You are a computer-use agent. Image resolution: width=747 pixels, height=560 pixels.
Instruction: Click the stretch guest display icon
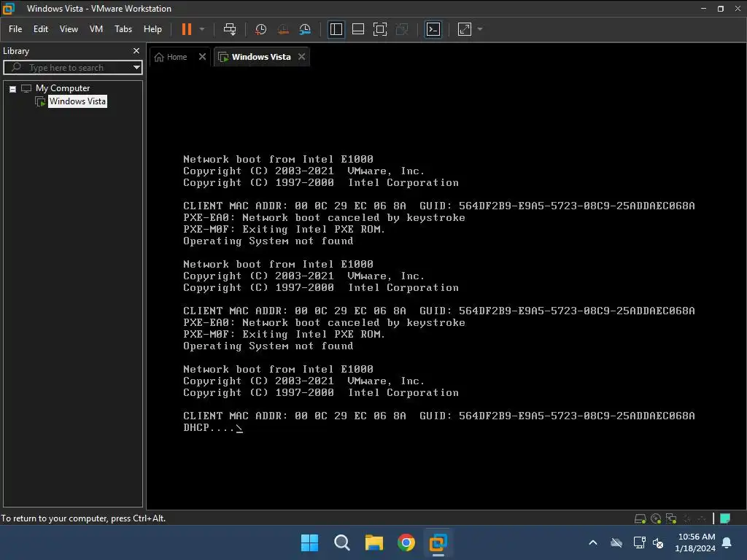click(465, 29)
